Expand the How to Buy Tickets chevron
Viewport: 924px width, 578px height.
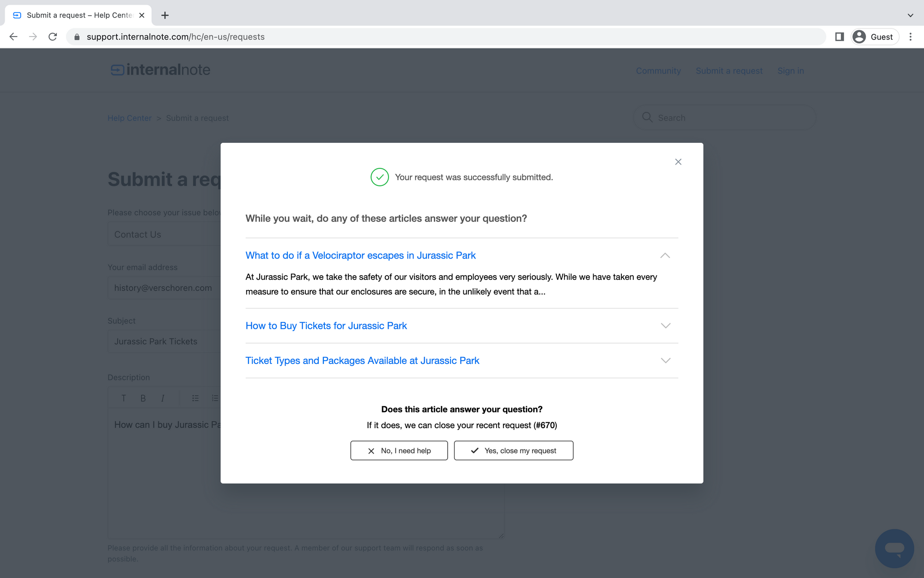665,326
